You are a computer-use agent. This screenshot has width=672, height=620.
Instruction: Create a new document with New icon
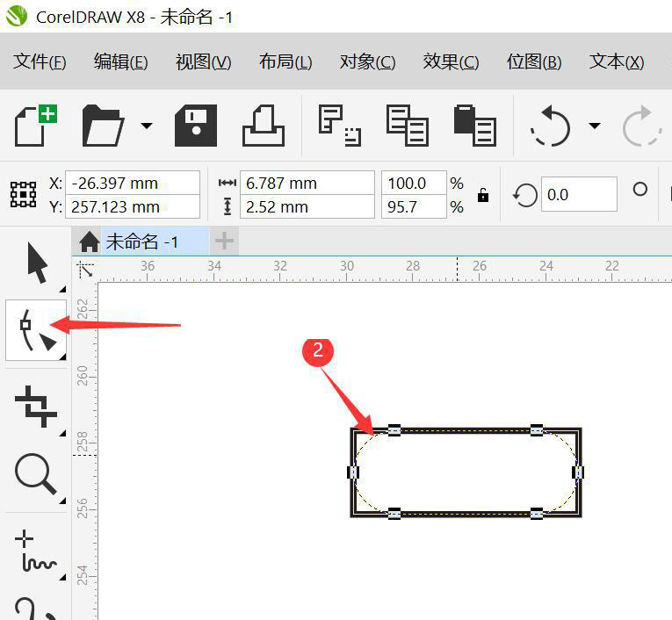(x=36, y=125)
